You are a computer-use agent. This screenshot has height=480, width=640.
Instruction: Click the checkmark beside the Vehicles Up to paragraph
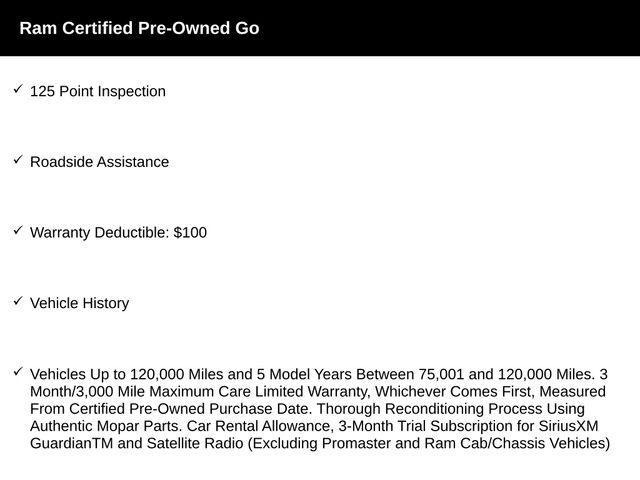coord(18,372)
